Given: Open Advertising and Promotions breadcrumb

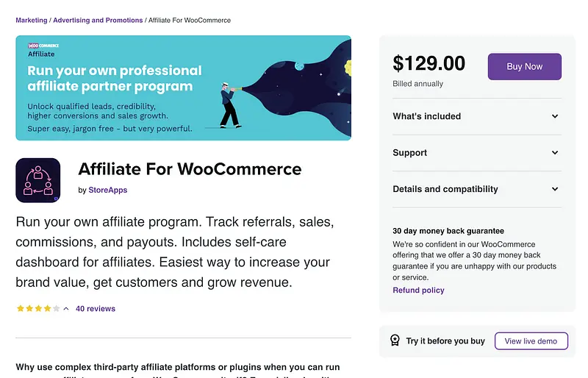Looking at the screenshot, I should (x=98, y=21).
